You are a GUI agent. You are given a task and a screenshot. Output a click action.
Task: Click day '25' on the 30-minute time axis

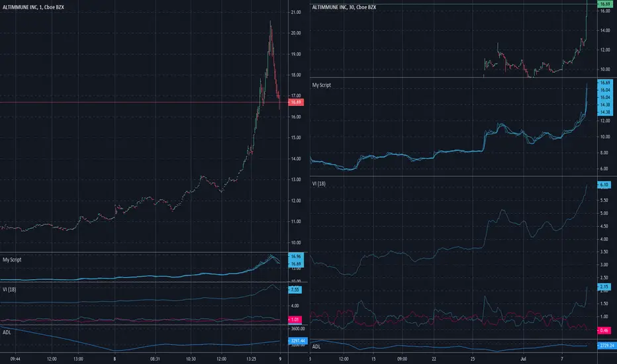pyautogui.click(x=473, y=359)
